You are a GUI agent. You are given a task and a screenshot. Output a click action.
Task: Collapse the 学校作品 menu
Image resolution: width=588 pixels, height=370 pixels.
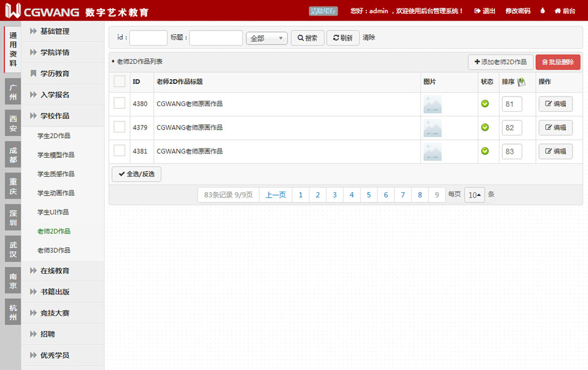(62, 116)
